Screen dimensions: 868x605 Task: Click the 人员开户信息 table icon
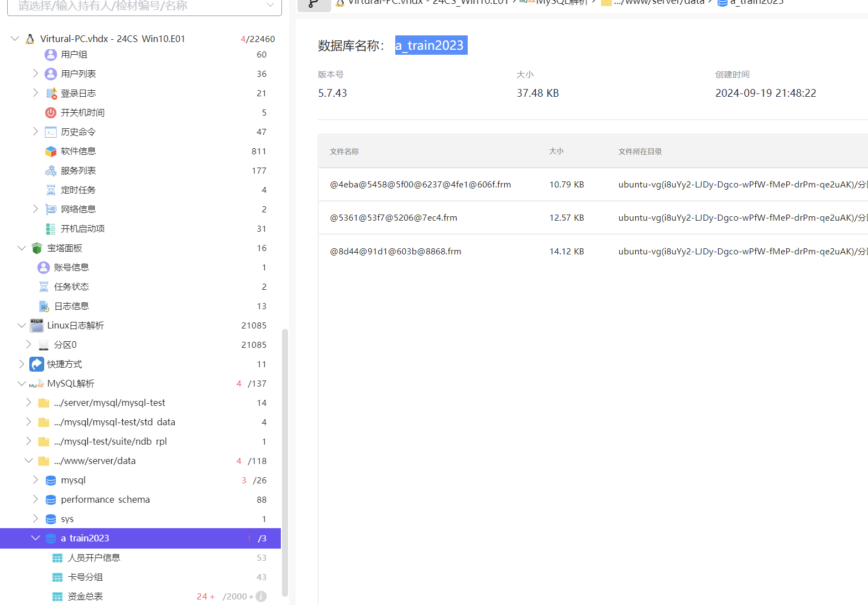point(57,558)
